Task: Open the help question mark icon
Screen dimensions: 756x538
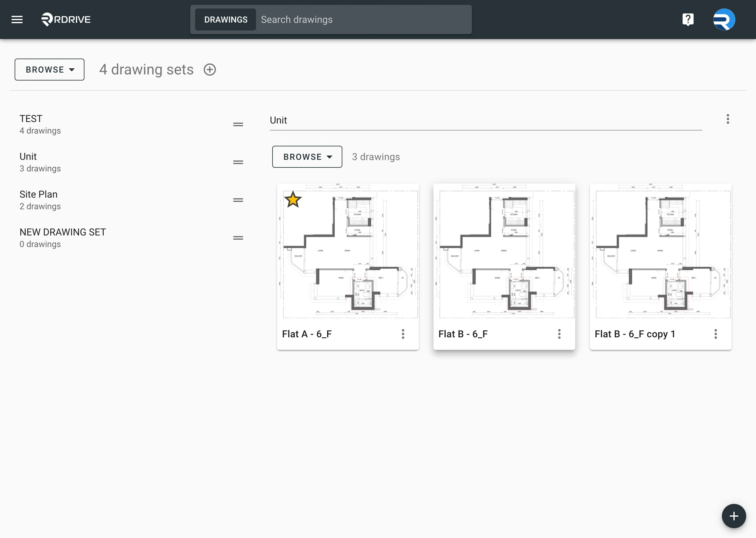Action: click(x=688, y=20)
